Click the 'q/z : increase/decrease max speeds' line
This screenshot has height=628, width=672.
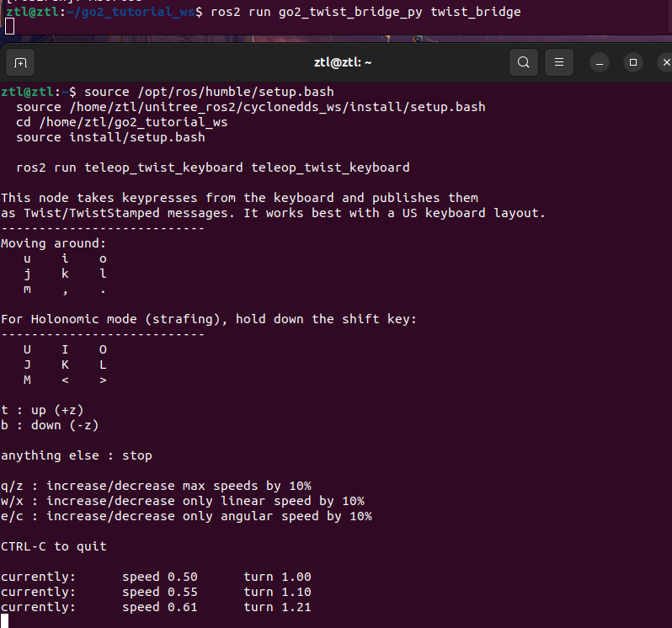[x=156, y=487]
